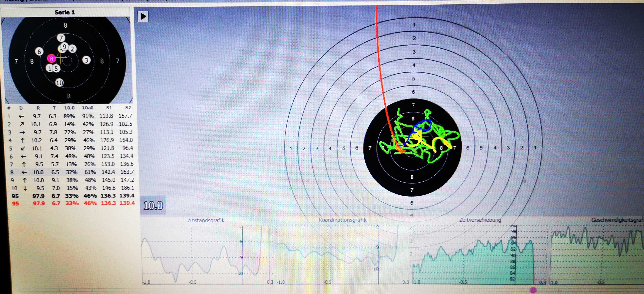The width and height of the screenshot is (644, 294).
Task: Open the Koordinationsgrafik chart
Action: [343, 220]
